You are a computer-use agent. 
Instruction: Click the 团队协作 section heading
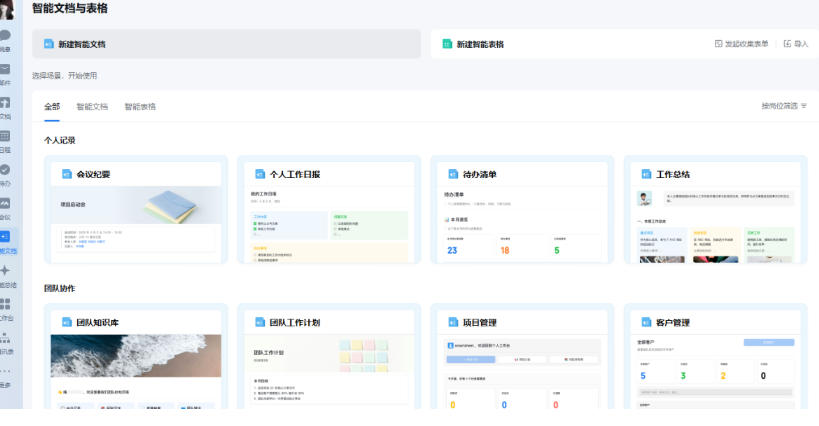tap(60, 288)
